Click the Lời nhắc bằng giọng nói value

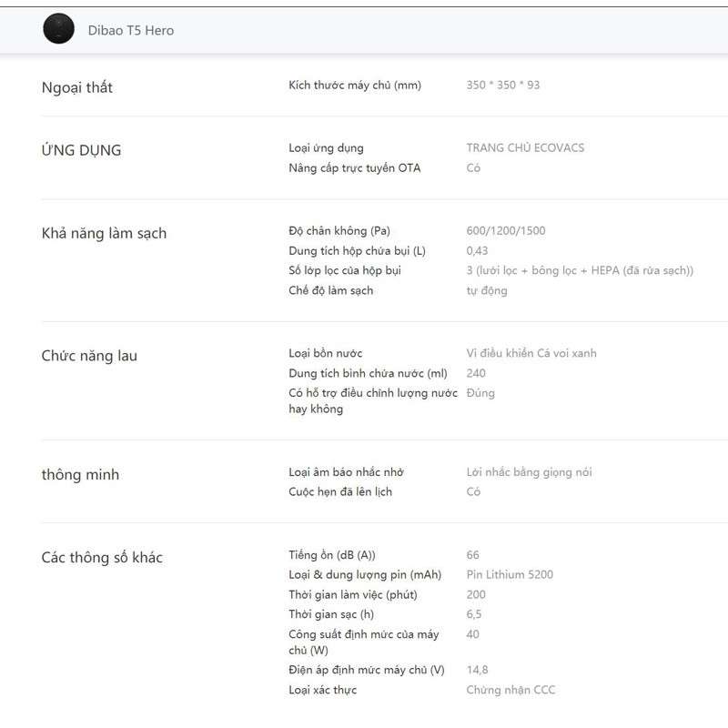pyautogui.click(x=529, y=472)
